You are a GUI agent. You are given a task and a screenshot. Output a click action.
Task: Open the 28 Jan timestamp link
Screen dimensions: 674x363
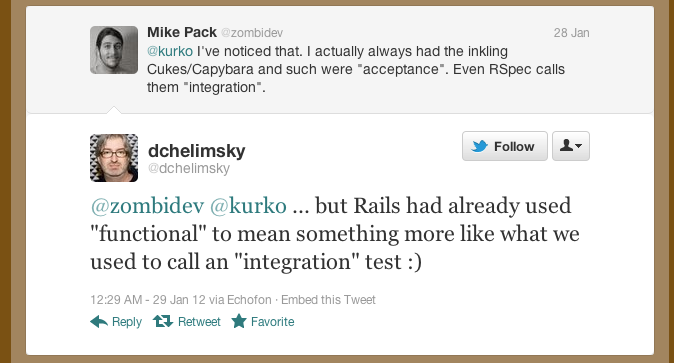571,33
